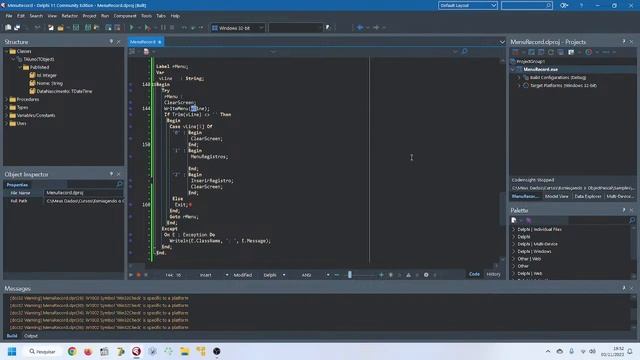Pin the Structure panel with pushpin icon
The height and width of the screenshot is (360, 640).
click(111, 42)
